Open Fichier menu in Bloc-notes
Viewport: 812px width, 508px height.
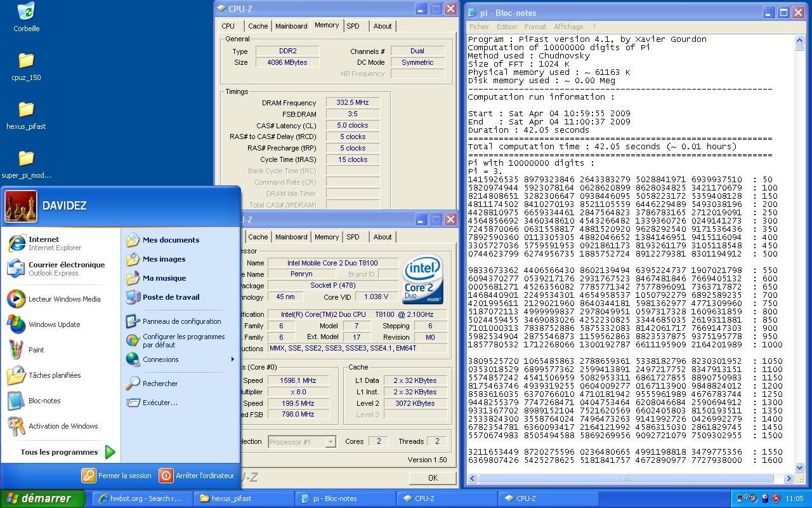tap(479, 27)
